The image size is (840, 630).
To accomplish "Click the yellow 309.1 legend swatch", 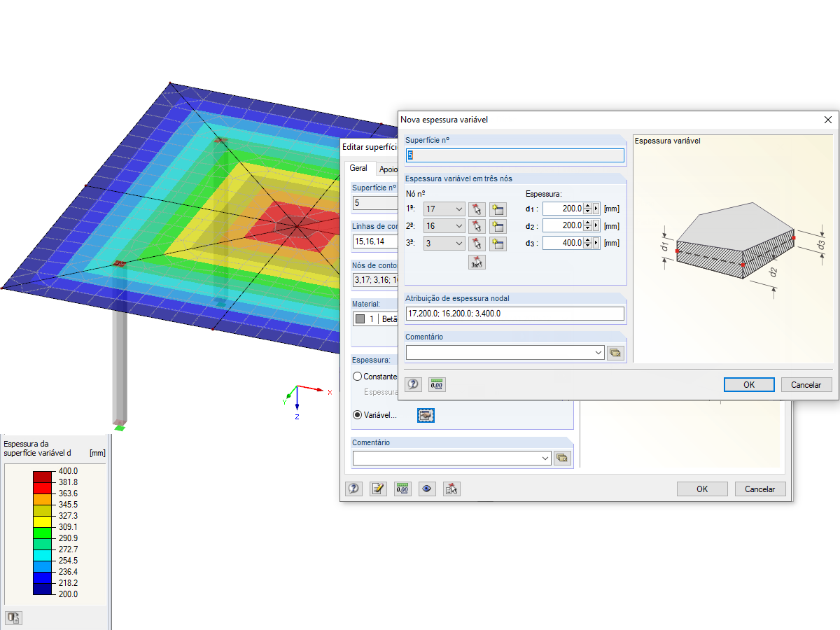I will [43, 521].
